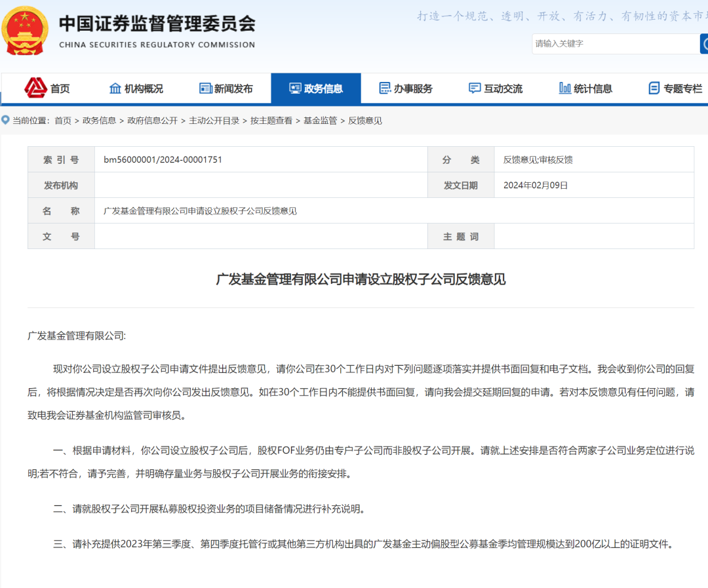Open the 互动交流 navigation tab
The height and width of the screenshot is (588, 708).
(496, 88)
